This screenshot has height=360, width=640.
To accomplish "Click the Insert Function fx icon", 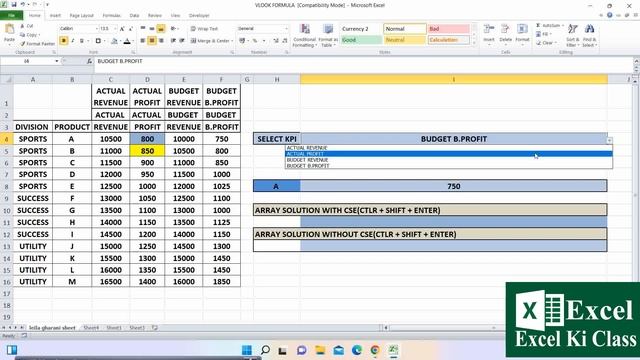I will coord(89,61).
